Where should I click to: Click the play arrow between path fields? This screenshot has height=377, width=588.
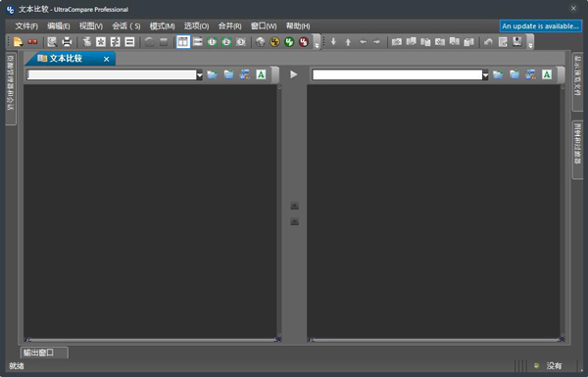click(x=294, y=74)
